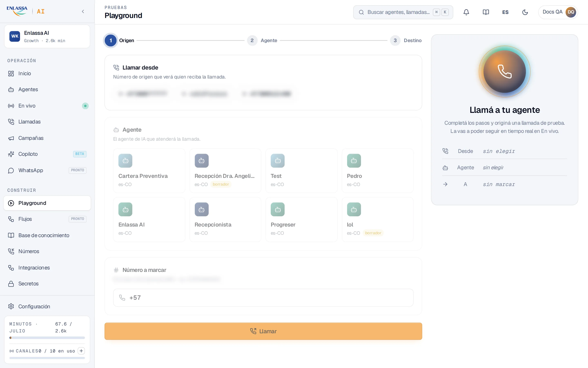Click the Base de conocimiento book icon
This screenshot has height=368, width=588.
click(11, 235)
